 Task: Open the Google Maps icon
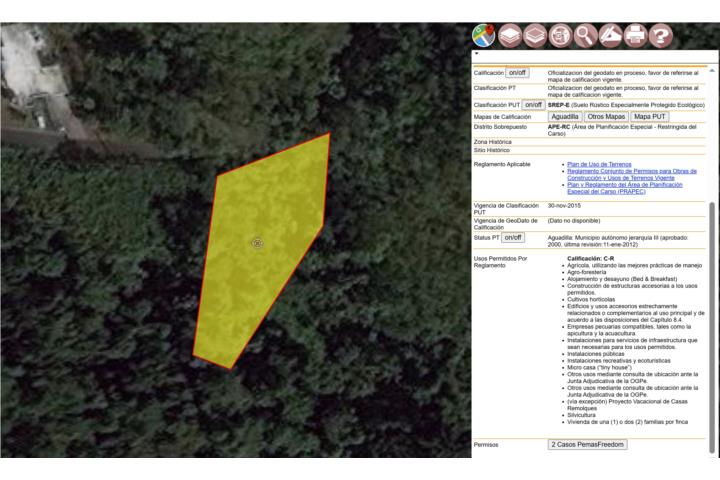click(x=484, y=35)
